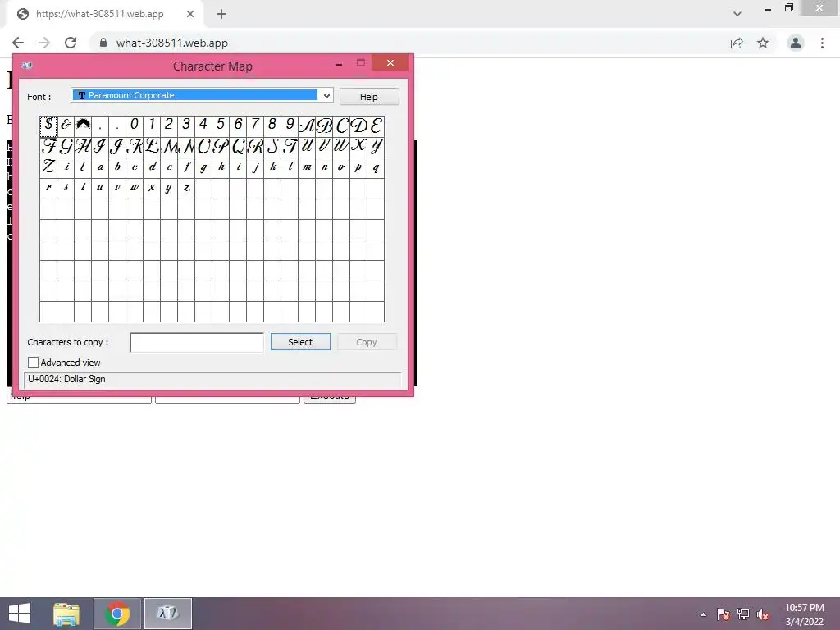Click the Select button
This screenshot has width=840, height=630.
[x=300, y=342]
